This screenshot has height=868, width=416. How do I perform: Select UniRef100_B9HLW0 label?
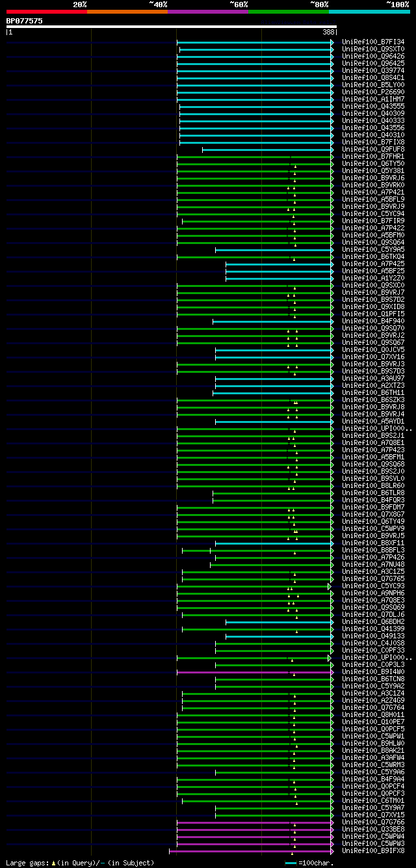[373, 744]
